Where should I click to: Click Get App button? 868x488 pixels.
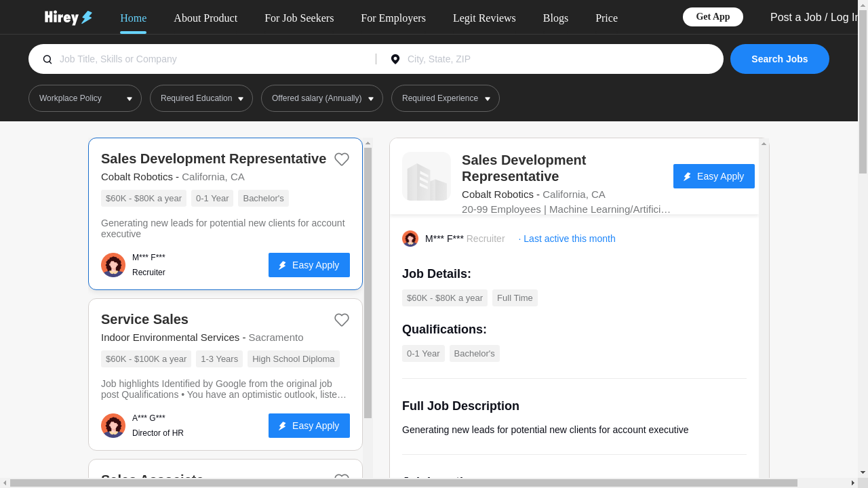(x=713, y=17)
